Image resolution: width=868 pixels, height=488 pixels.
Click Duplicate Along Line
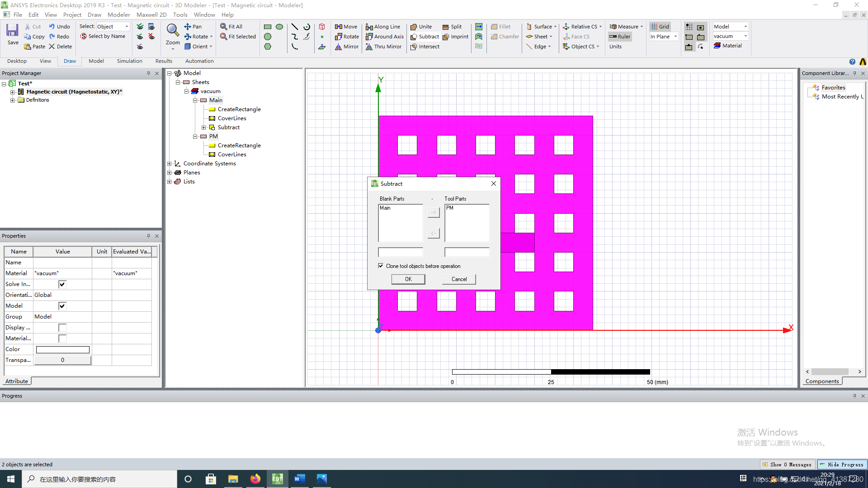tap(383, 27)
